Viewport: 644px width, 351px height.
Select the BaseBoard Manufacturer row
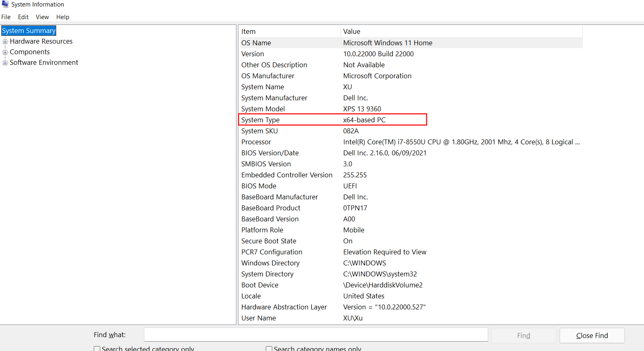coord(411,197)
